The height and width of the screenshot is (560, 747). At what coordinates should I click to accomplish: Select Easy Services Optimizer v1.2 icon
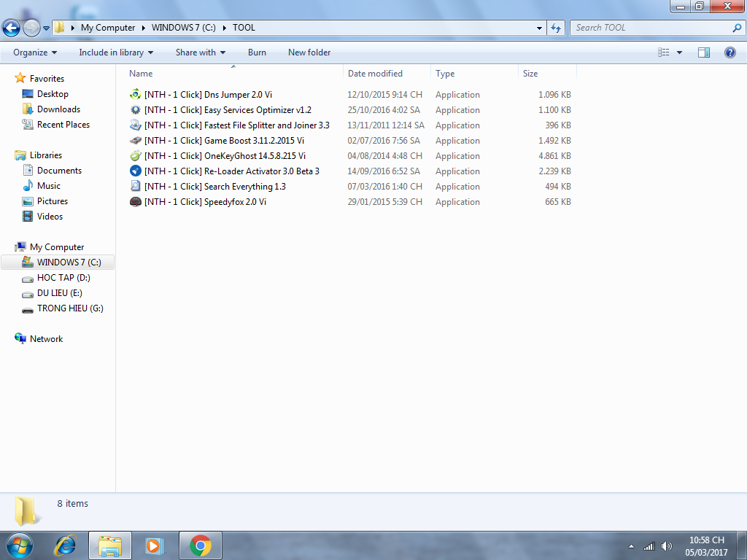coord(136,109)
